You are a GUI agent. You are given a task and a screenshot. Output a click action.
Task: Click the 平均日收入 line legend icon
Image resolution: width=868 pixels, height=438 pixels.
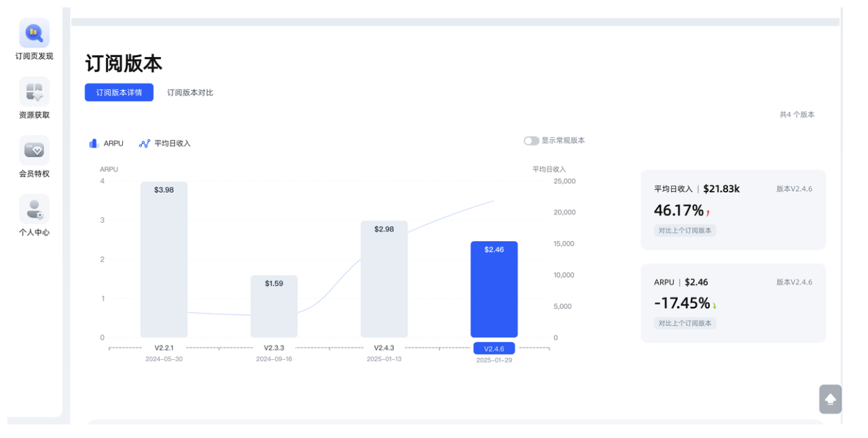(x=144, y=143)
